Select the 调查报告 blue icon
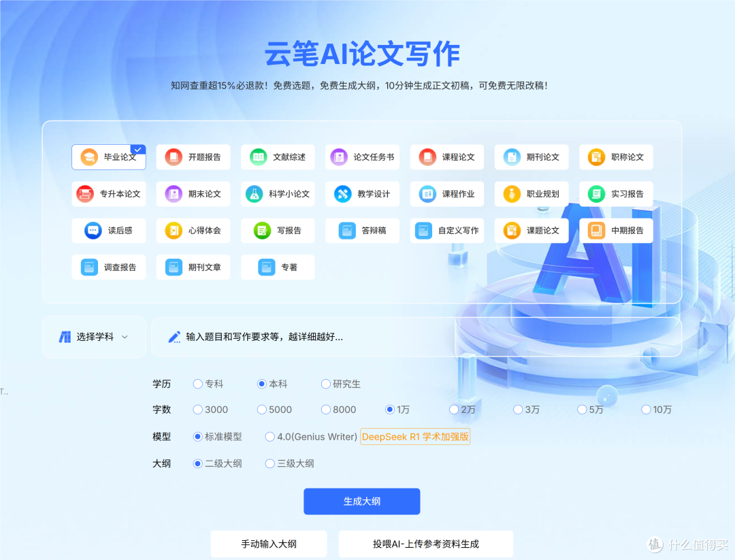The width and height of the screenshot is (735, 560). [x=89, y=267]
